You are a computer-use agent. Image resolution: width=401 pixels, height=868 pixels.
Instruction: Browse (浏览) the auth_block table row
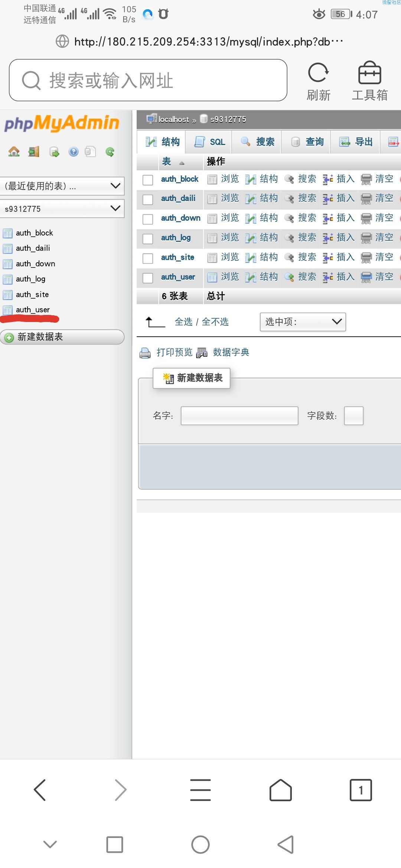click(x=223, y=179)
